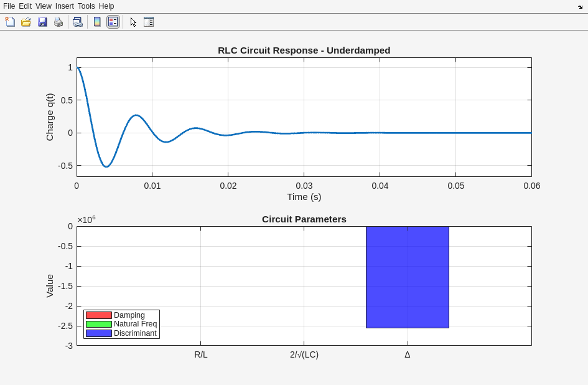Expand the View menu

pyautogui.click(x=44, y=6)
